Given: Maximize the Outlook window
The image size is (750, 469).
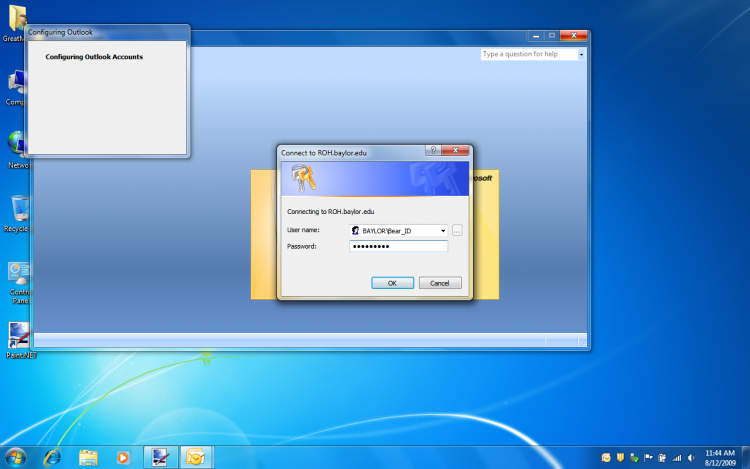Looking at the screenshot, I should point(551,36).
